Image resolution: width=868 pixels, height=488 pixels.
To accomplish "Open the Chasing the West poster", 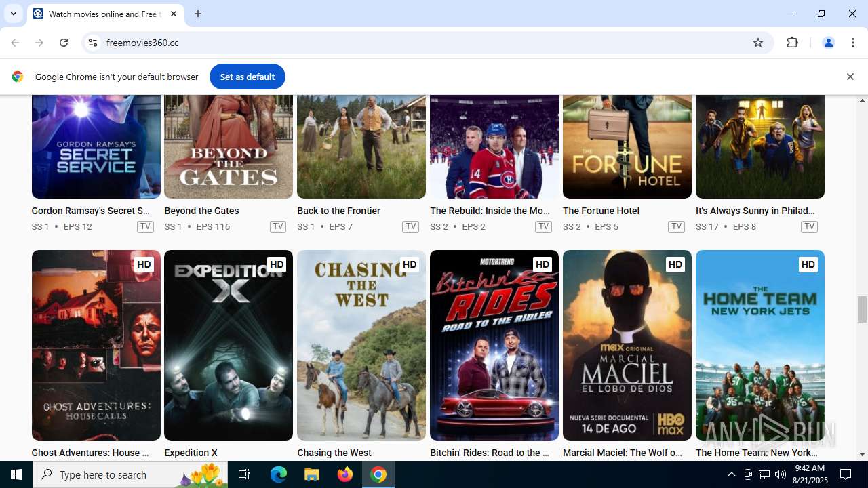I will tap(361, 346).
